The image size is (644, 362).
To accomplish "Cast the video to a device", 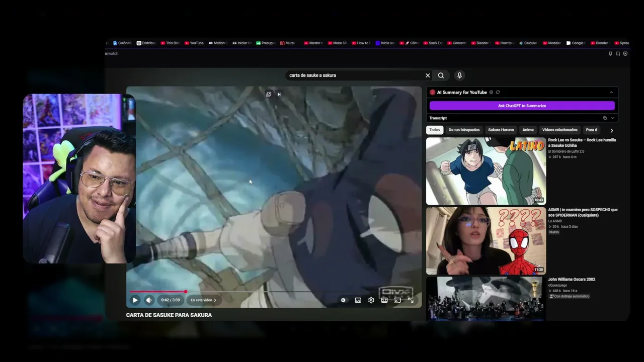I will [397, 300].
